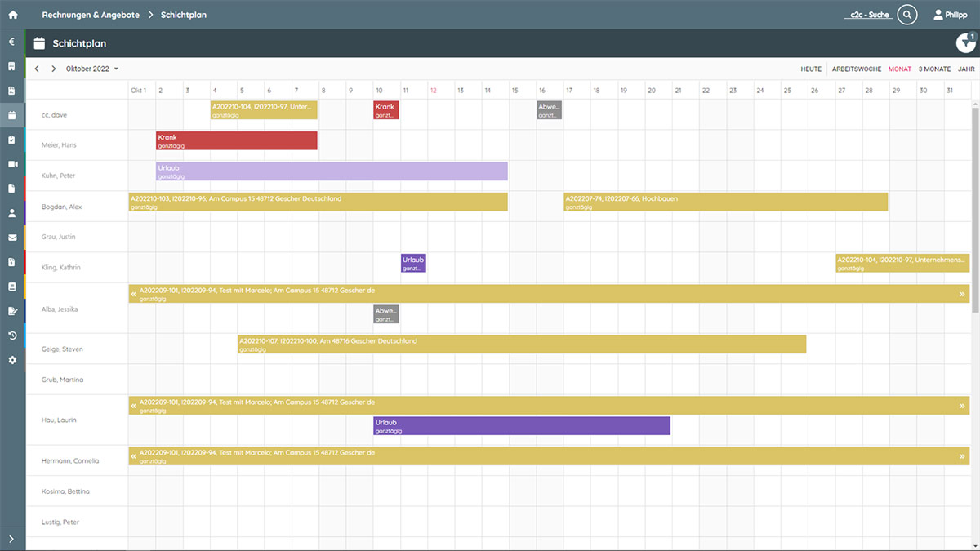This screenshot has width=980, height=551.
Task: Start a search with the magnifier icon
Action: pos(906,14)
